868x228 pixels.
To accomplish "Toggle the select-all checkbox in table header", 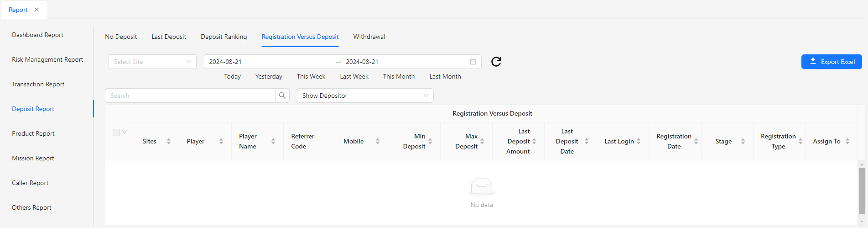I will (x=116, y=133).
